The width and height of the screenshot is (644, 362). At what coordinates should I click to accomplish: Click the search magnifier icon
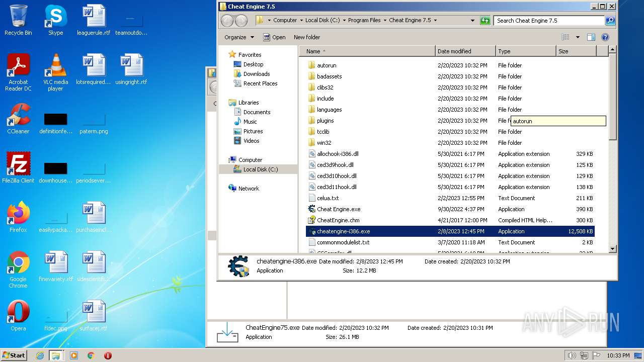coord(610,21)
